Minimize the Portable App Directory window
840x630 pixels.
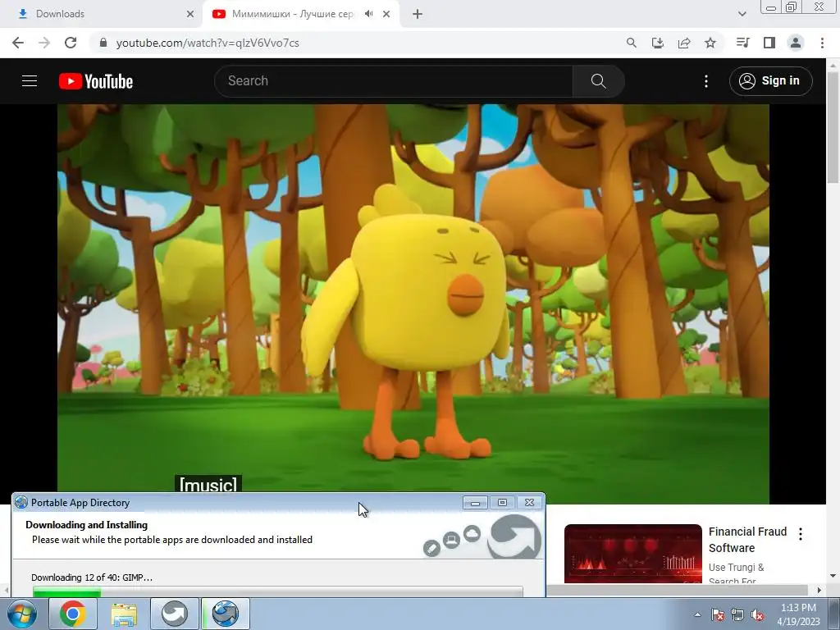[475, 503]
